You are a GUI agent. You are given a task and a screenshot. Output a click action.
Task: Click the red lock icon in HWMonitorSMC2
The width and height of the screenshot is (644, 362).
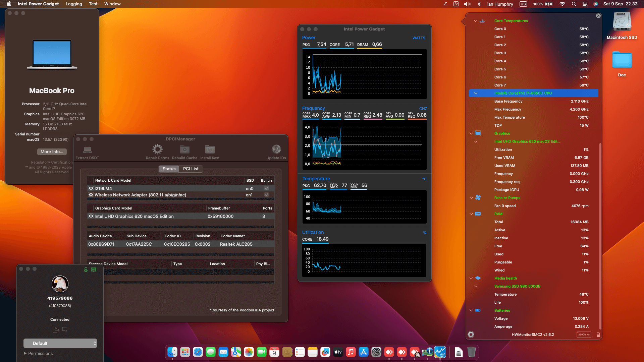pyautogui.click(x=598, y=335)
